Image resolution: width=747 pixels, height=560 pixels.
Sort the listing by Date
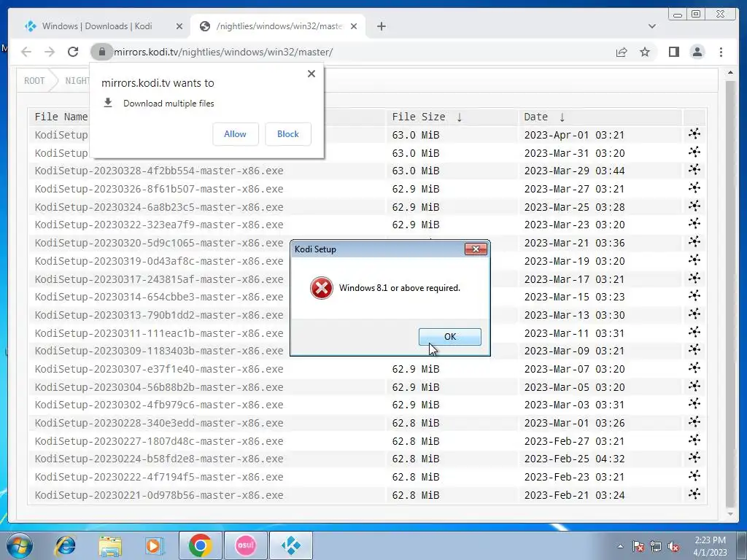(536, 117)
